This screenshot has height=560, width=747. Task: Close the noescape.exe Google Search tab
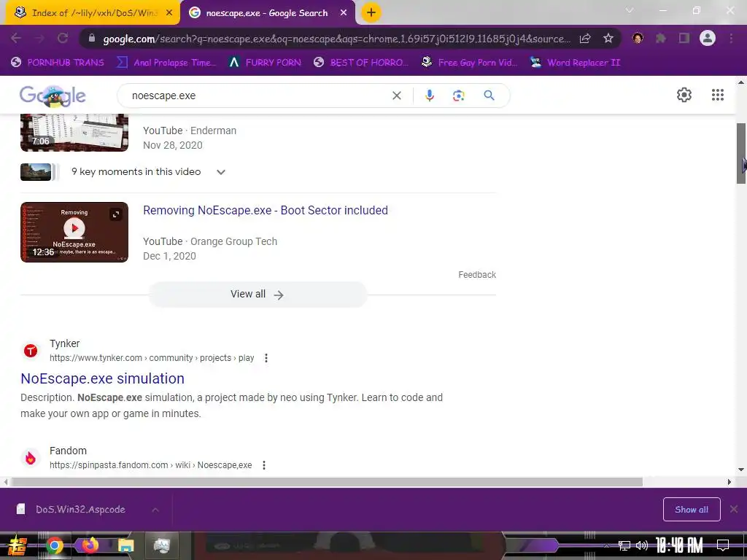pyautogui.click(x=344, y=13)
